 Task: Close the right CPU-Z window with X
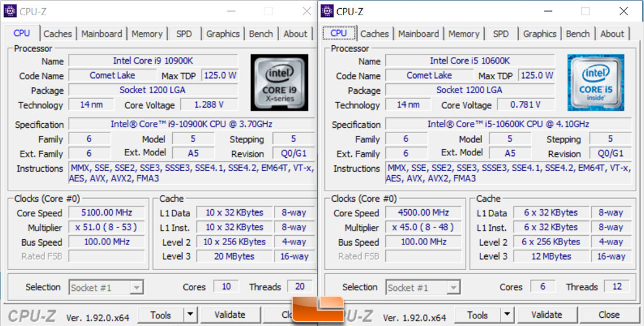tap(624, 11)
